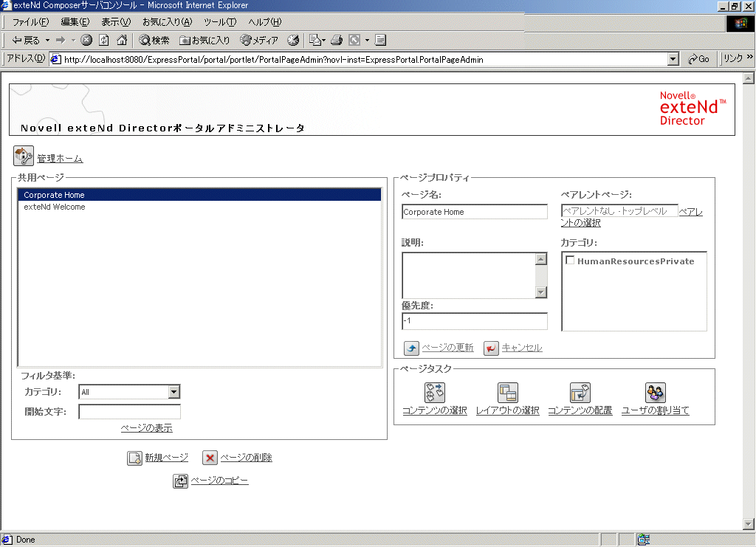Image resolution: width=756 pixels, height=547 pixels.
Task: Click the Update Page (ページの更新) link text
Action: click(x=447, y=348)
